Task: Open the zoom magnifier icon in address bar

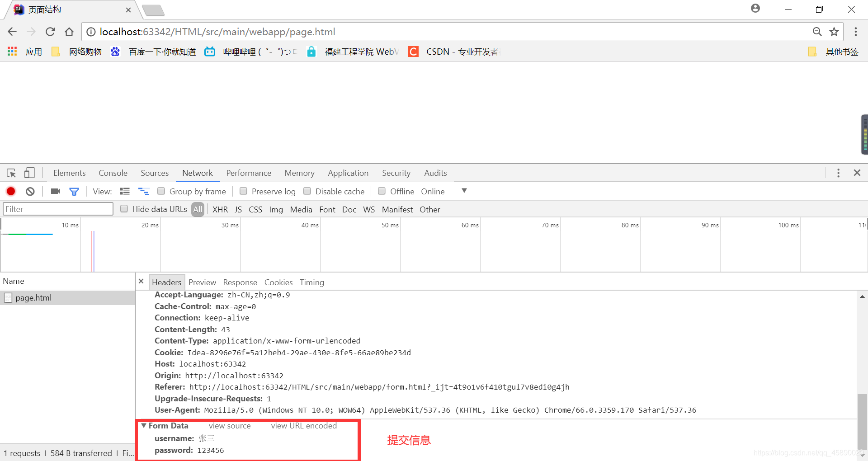Action: tap(817, 32)
